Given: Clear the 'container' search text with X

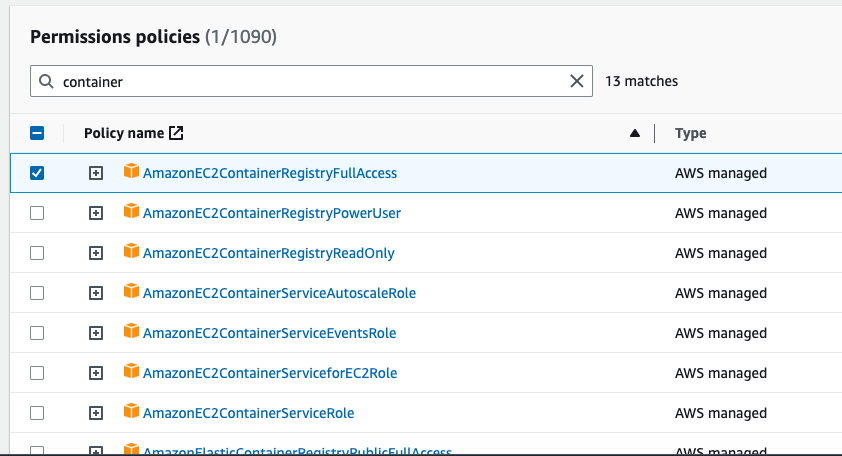Looking at the screenshot, I should [x=577, y=81].
